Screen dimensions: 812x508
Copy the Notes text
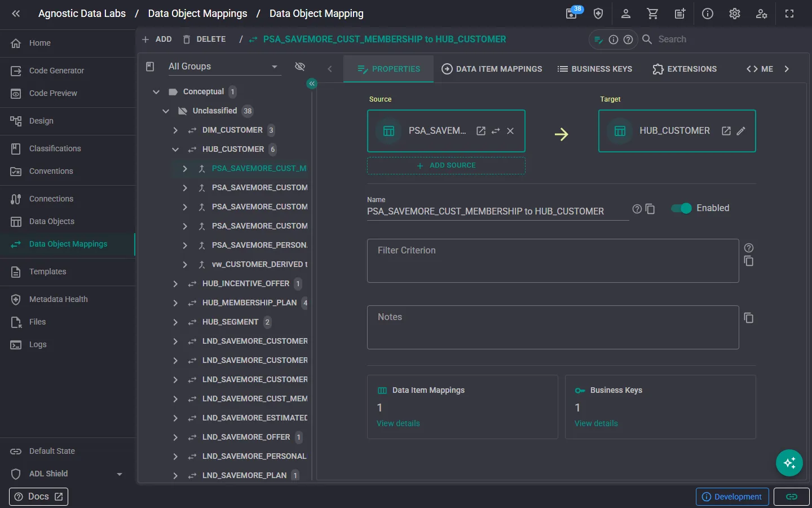749,318
